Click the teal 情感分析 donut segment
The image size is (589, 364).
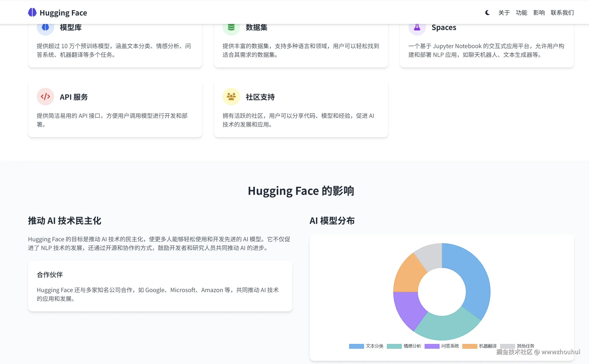(448, 327)
